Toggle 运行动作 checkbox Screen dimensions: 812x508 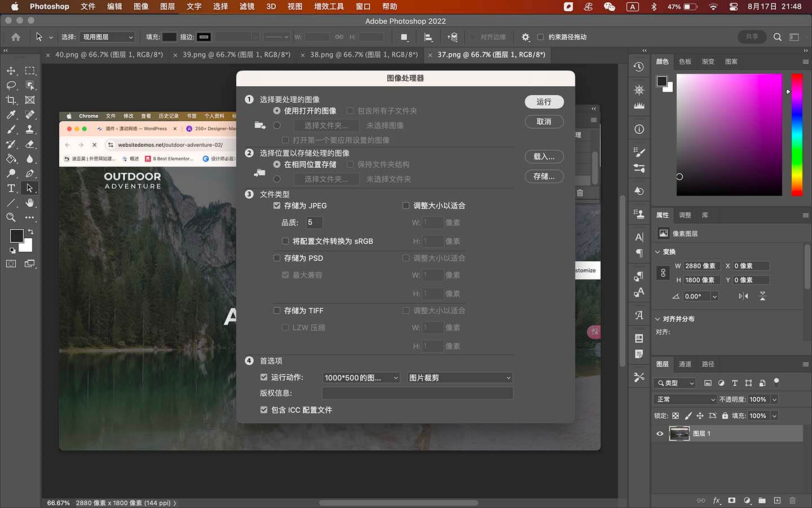[x=264, y=377]
